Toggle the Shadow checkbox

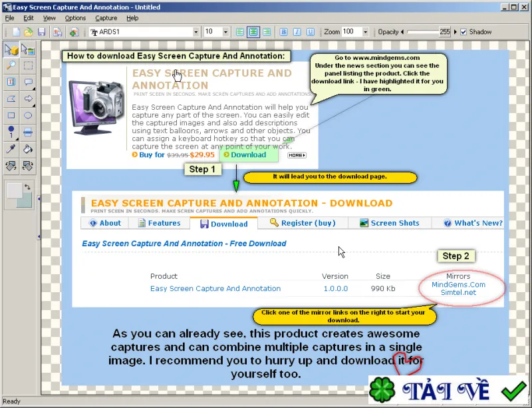point(464,32)
